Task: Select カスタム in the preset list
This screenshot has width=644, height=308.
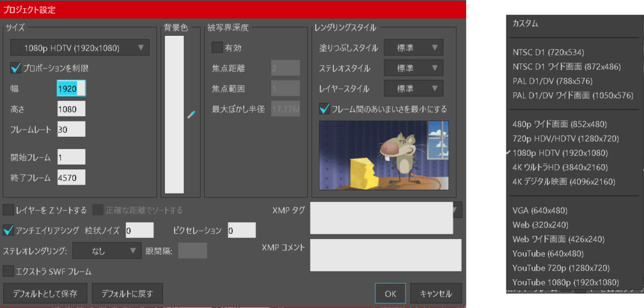Action: [x=529, y=23]
